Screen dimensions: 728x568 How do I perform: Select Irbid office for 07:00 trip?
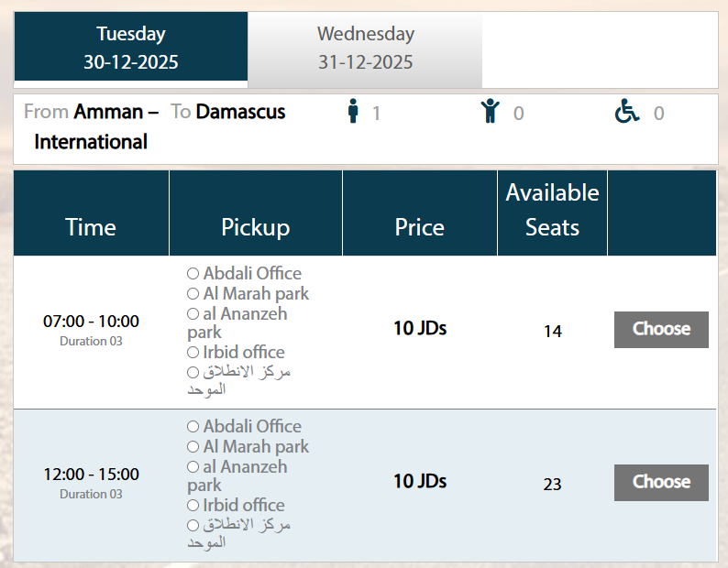[193, 353]
